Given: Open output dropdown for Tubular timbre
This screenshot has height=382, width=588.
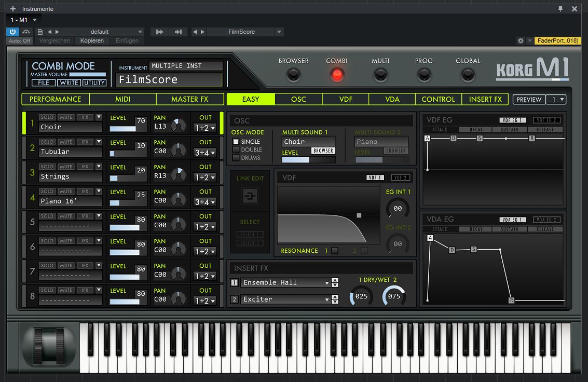Looking at the screenshot, I should (x=205, y=153).
